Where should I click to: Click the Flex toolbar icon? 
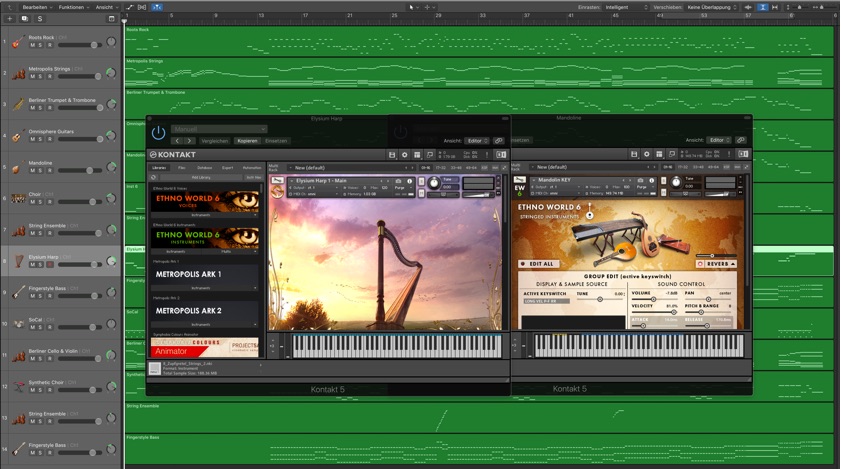pos(142,7)
